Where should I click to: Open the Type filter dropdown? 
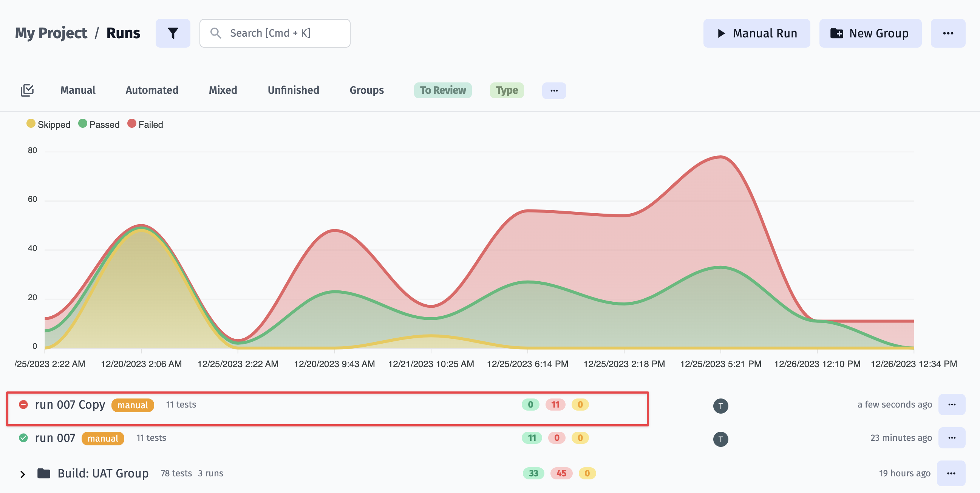tap(507, 90)
